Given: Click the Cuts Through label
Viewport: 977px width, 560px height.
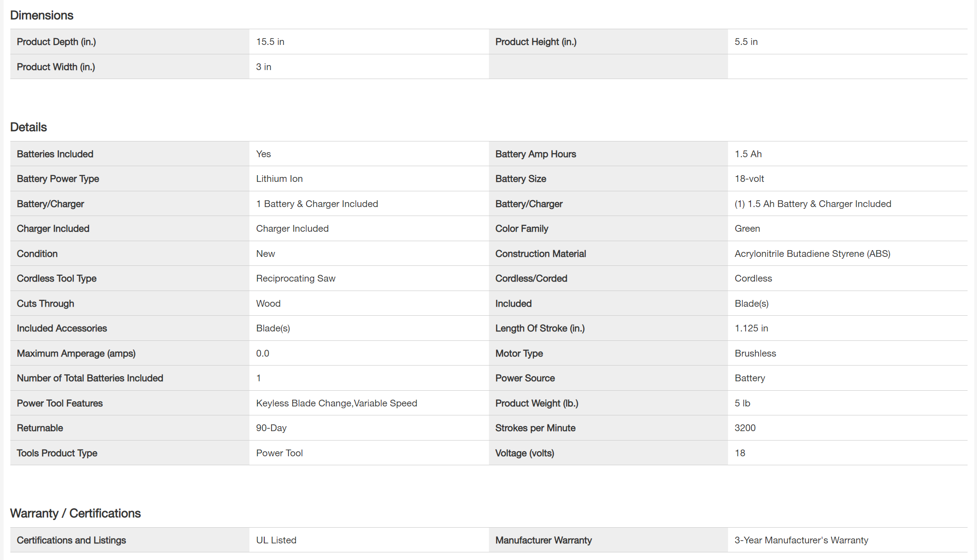Looking at the screenshot, I should [45, 304].
